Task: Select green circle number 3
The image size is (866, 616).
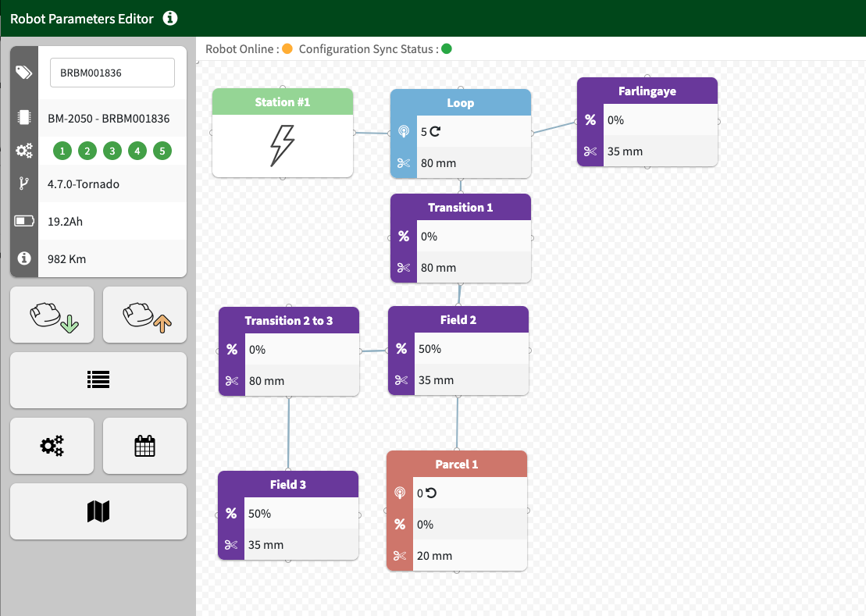Action: click(x=112, y=151)
